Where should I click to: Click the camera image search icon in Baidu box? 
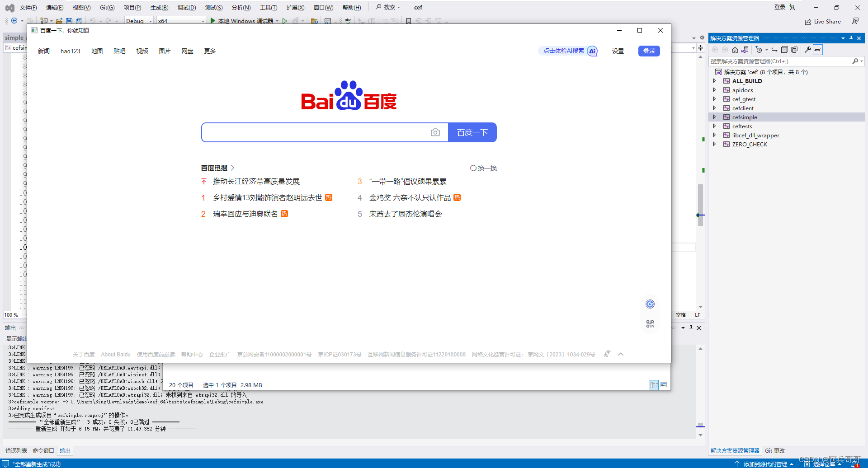(435, 132)
